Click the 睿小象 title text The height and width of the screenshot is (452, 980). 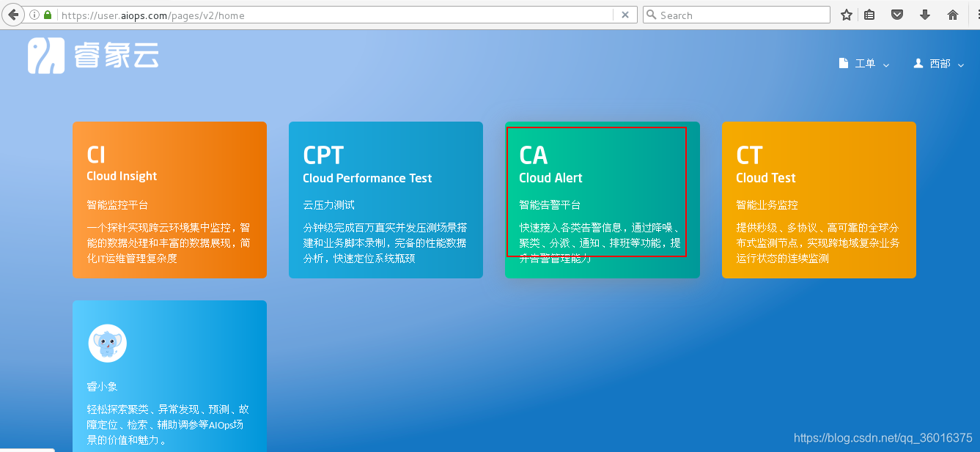click(102, 387)
